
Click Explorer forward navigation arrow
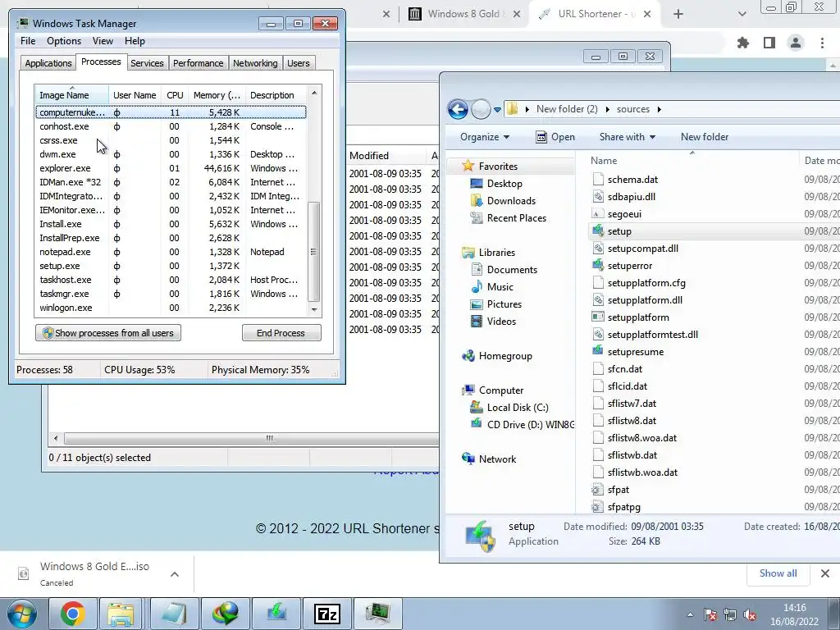pyautogui.click(x=481, y=109)
